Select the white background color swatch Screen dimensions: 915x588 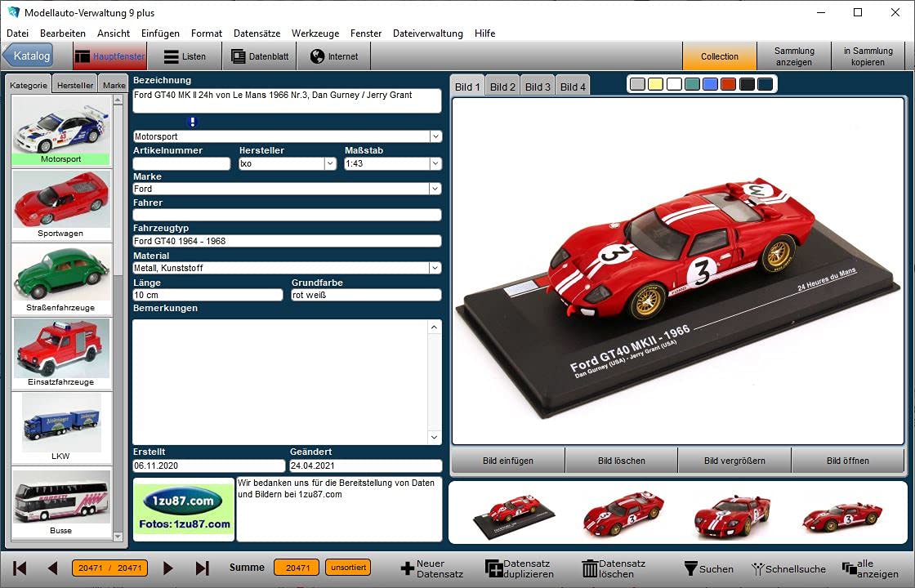click(x=674, y=85)
